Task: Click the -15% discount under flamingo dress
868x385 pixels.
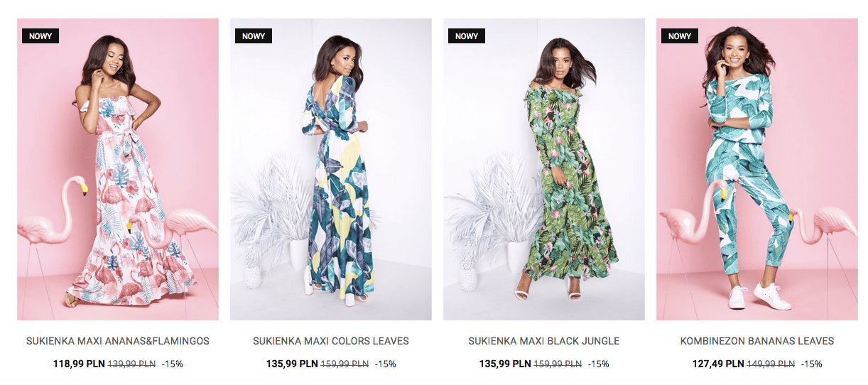Action: click(x=173, y=364)
